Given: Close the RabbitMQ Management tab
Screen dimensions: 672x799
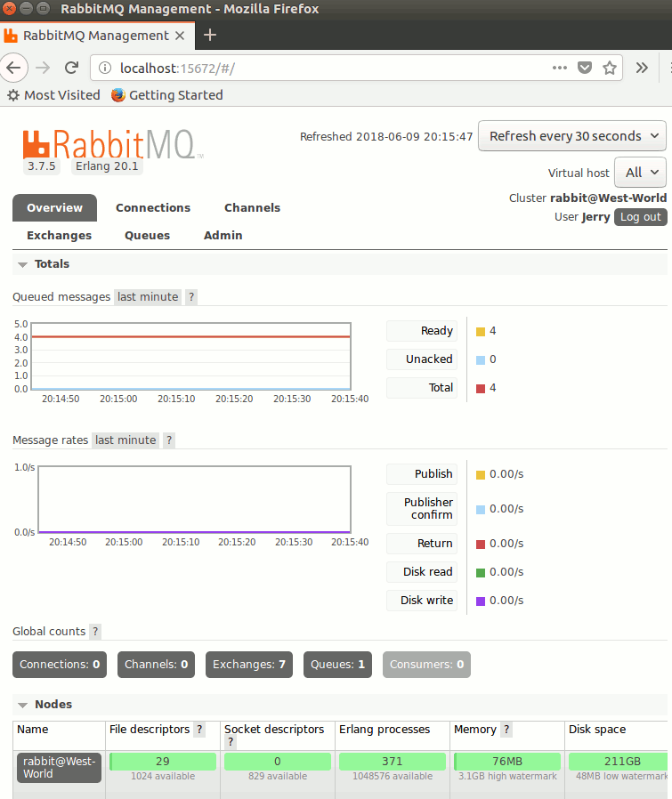Looking at the screenshot, I should 180,36.
